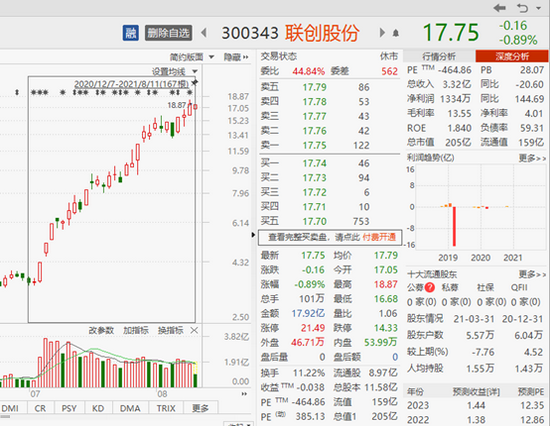Click the 股东户数 value 5.57万
The image size is (550, 426).
(480, 335)
